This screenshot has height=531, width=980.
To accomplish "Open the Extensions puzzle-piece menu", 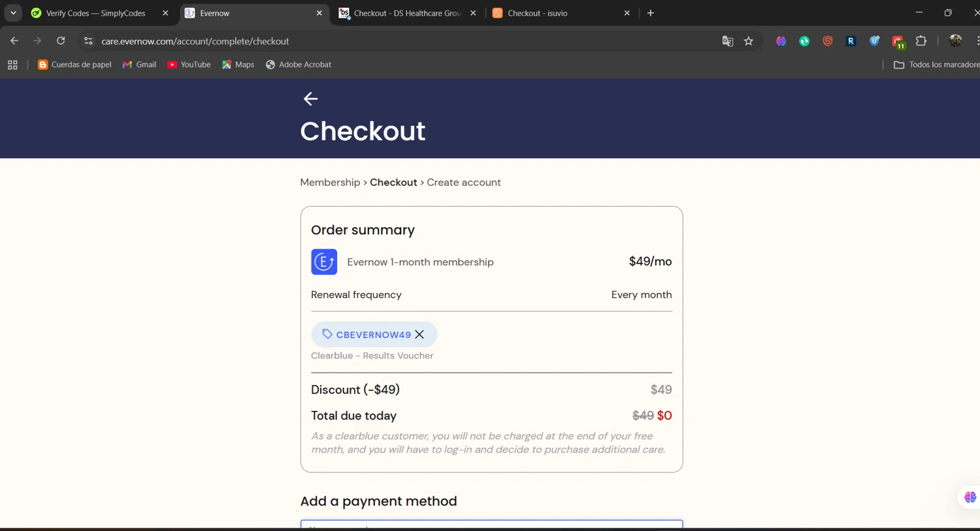I will click(x=921, y=41).
